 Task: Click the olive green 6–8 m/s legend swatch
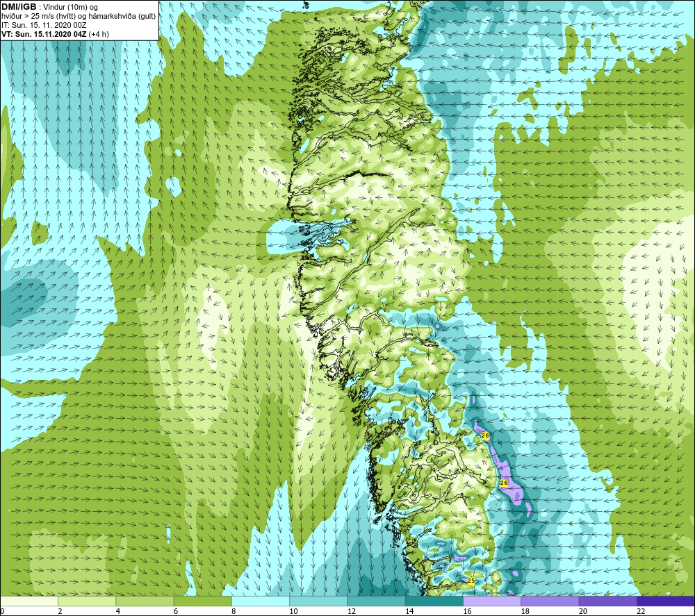click(x=202, y=601)
